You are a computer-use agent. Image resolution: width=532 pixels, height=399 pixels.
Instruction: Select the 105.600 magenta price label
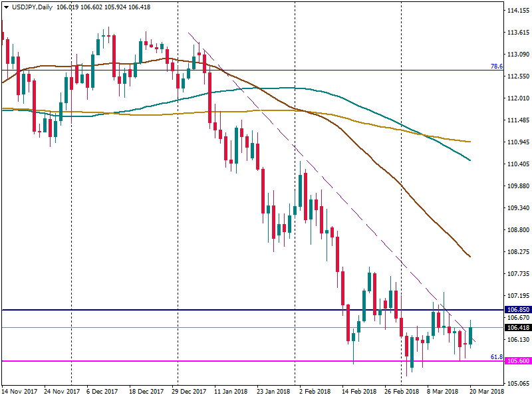517,361
